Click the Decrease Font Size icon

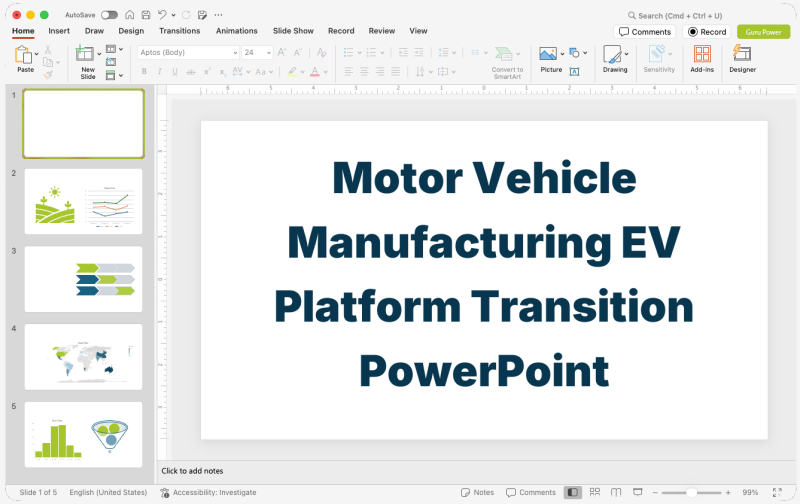click(298, 52)
